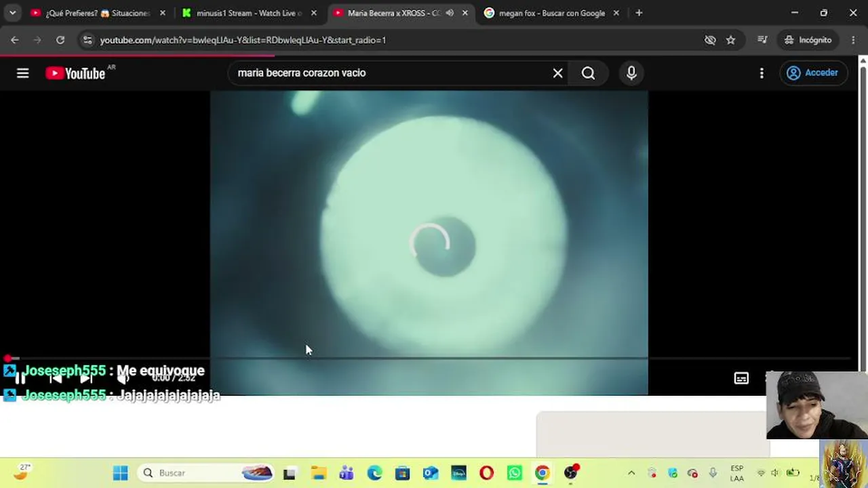868x488 pixels.
Task: Pause the video
Action: coord(20,379)
